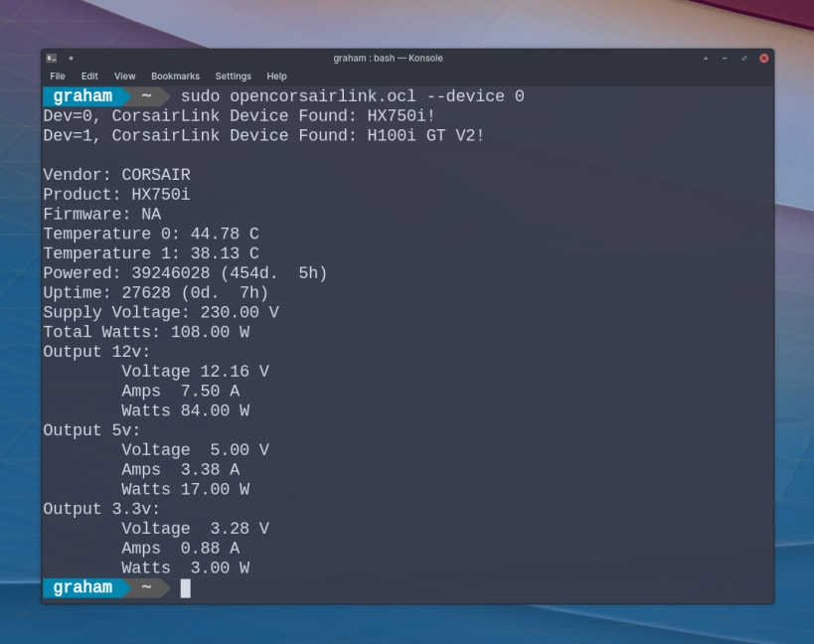Minimize the Konsole window
Screen dimensions: 814x644
pyautogui.click(x=725, y=58)
